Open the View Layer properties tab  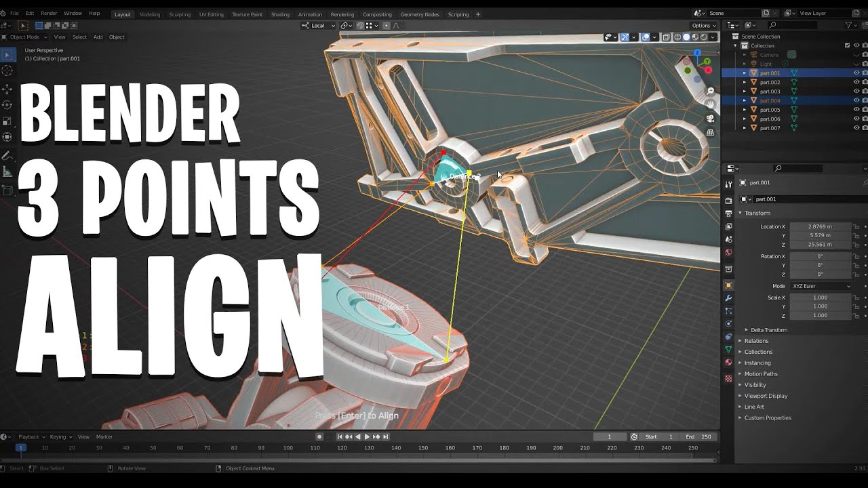click(x=728, y=226)
